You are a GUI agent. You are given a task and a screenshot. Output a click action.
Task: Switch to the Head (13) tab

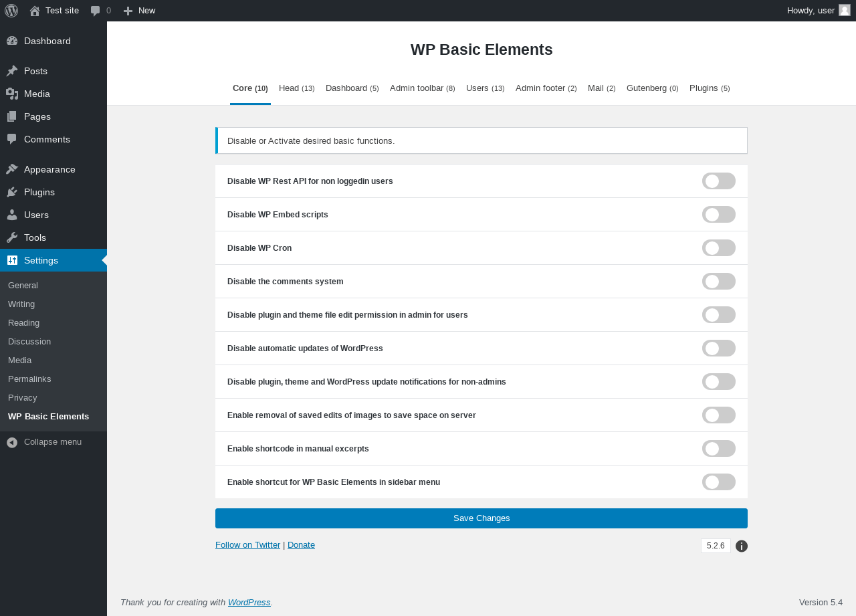(x=297, y=88)
